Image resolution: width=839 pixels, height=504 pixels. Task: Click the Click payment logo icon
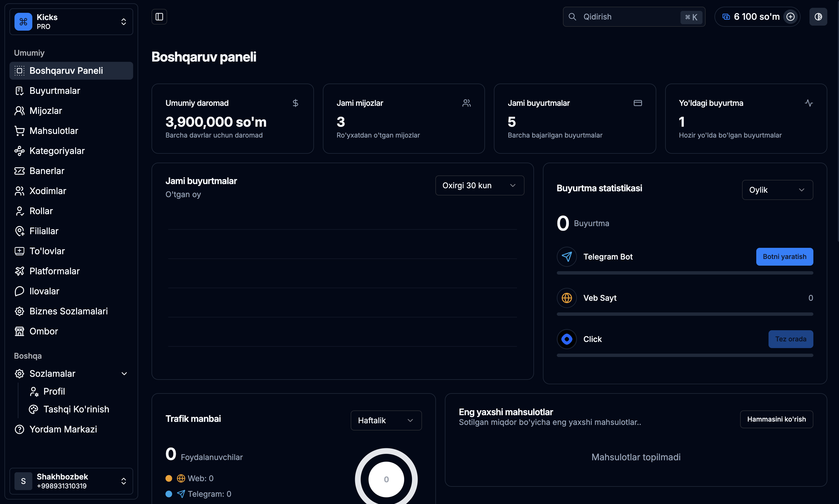click(567, 339)
